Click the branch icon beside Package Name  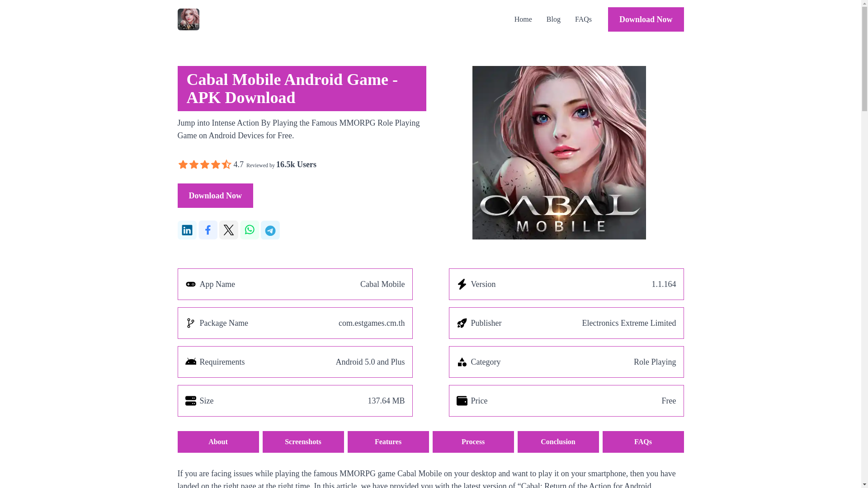tap(190, 323)
